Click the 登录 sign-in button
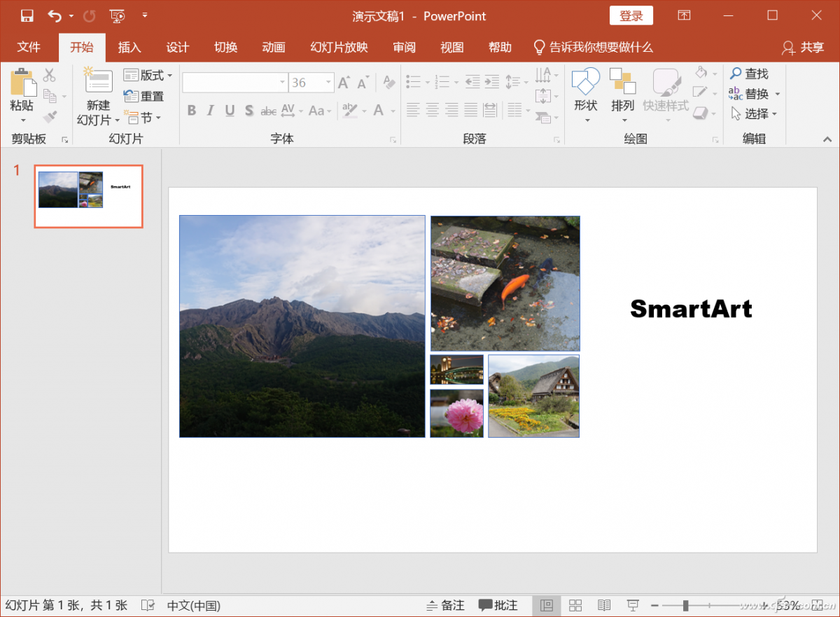 (631, 16)
